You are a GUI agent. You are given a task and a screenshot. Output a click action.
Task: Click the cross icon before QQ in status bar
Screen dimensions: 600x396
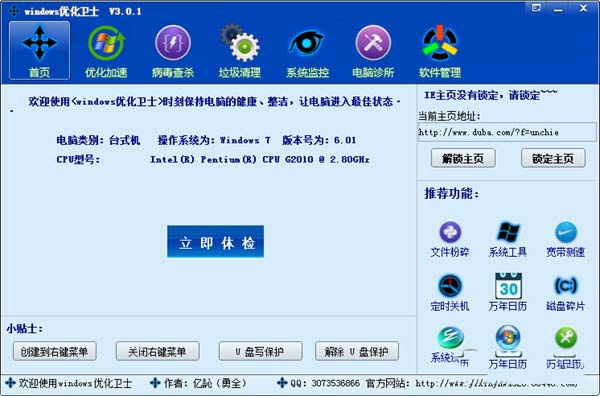pyautogui.click(x=282, y=383)
